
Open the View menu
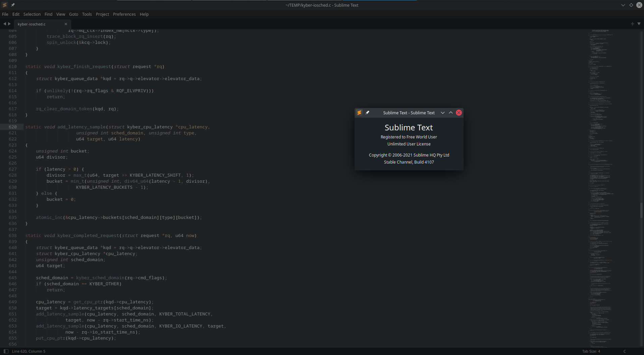[61, 14]
